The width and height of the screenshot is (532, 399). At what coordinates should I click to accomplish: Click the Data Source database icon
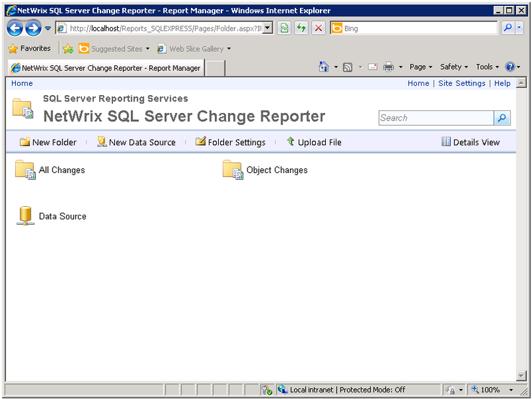coord(25,215)
